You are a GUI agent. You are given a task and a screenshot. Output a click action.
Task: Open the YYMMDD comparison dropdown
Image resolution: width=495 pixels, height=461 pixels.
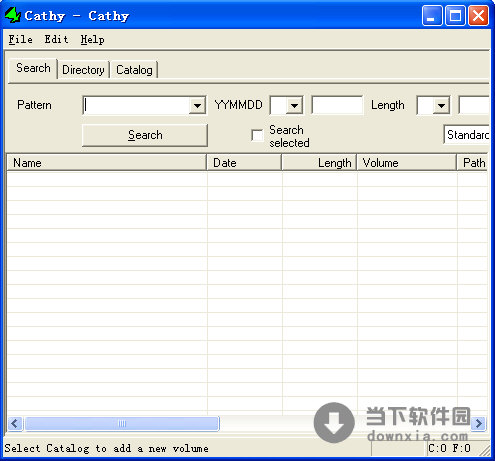coord(294,106)
